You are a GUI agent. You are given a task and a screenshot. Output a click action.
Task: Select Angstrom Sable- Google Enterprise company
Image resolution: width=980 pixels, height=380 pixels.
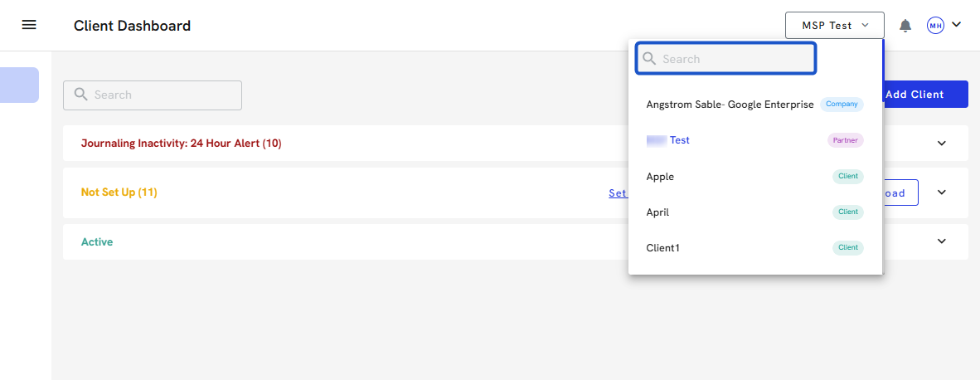730,105
